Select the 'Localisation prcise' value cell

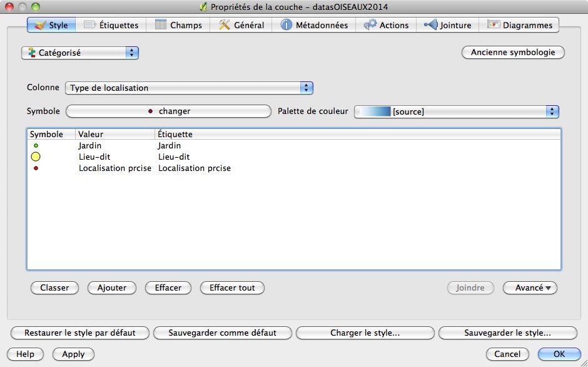coord(114,168)
